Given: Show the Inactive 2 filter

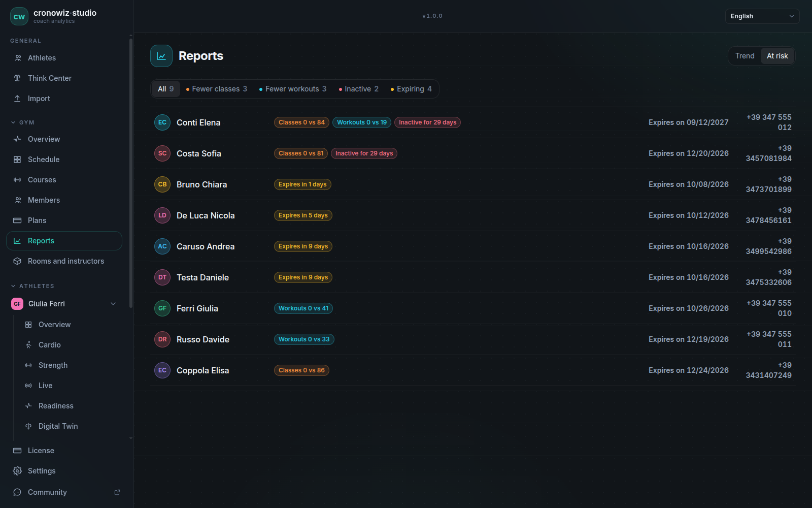Looking at the screenshot, I should coord(359,89).
